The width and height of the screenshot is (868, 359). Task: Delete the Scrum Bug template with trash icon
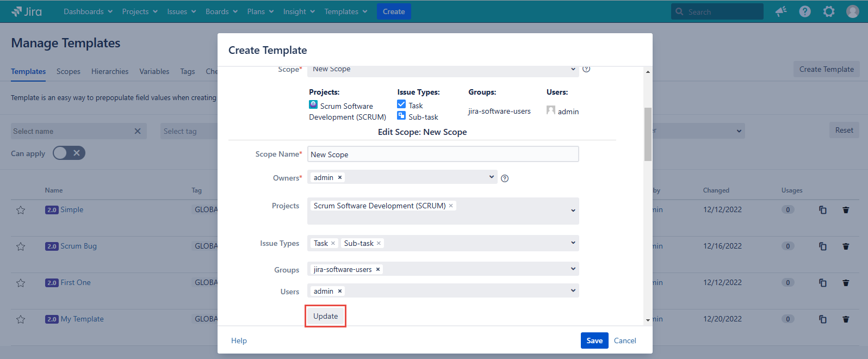(x=846, y=246)
